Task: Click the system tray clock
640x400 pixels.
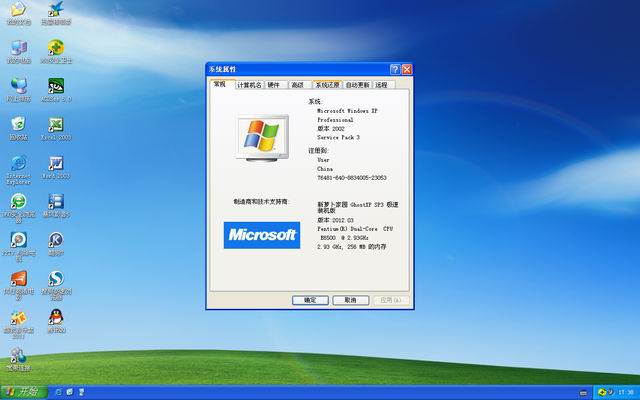Action: pyautogui.click(x=625, y=393)
